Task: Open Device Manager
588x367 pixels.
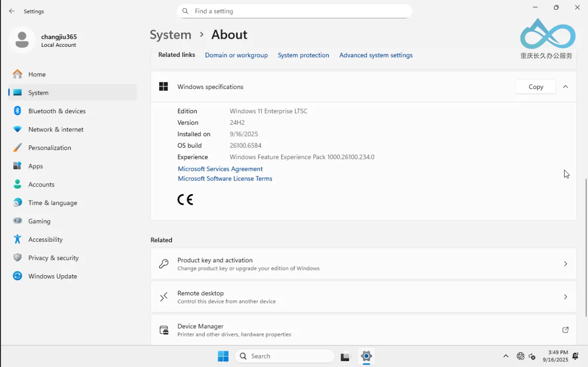Action: click(364, 330)
